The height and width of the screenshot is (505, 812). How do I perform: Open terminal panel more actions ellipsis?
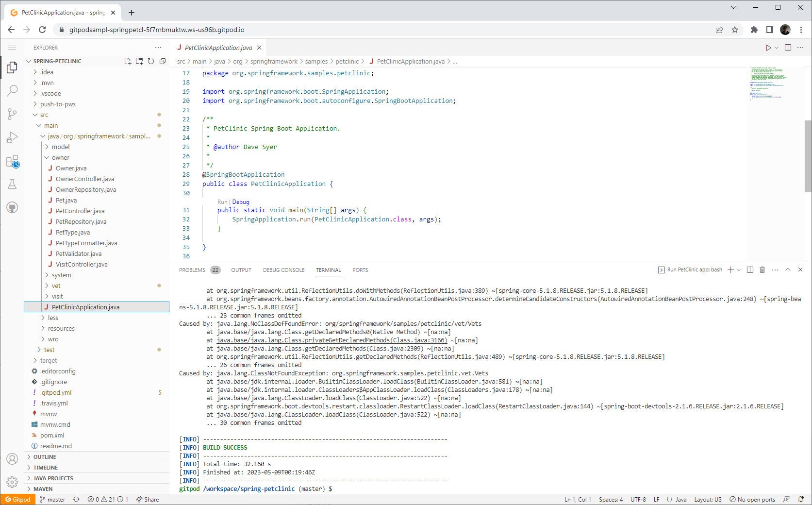(x=775, y=269)
